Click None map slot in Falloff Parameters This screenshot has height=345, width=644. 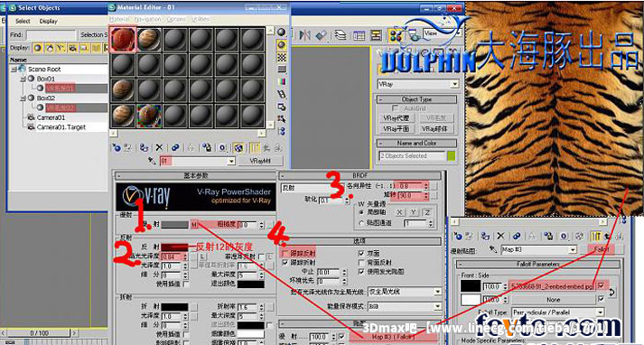point(554,300)
